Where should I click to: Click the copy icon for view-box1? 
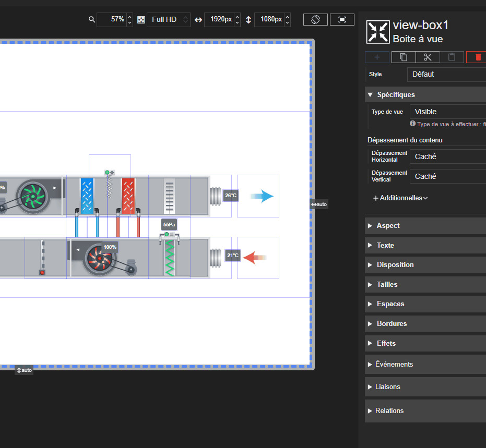pyautogui.click(x=403, y=57)
